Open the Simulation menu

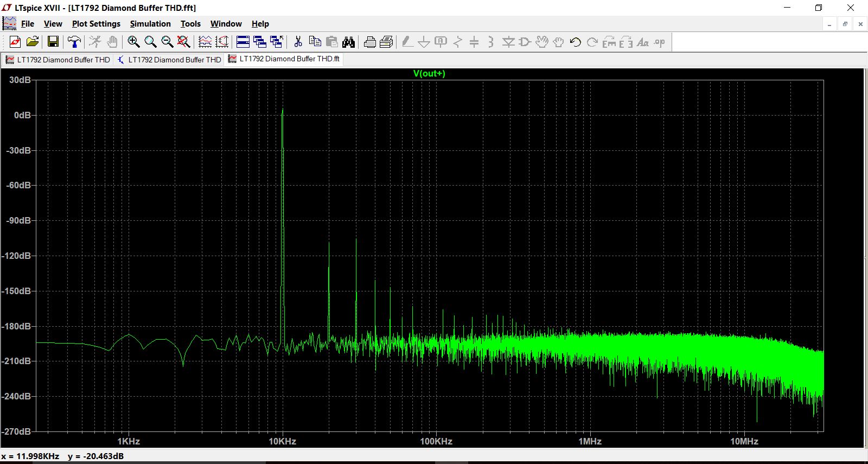click(150, 24)
